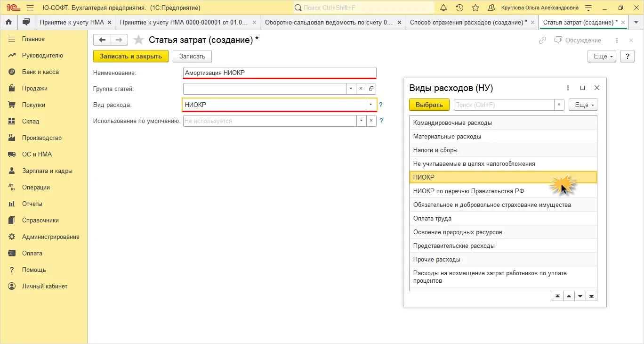
Task: Expand the Использование по умолчанию dropdown
Action: [x=361, y=121]
